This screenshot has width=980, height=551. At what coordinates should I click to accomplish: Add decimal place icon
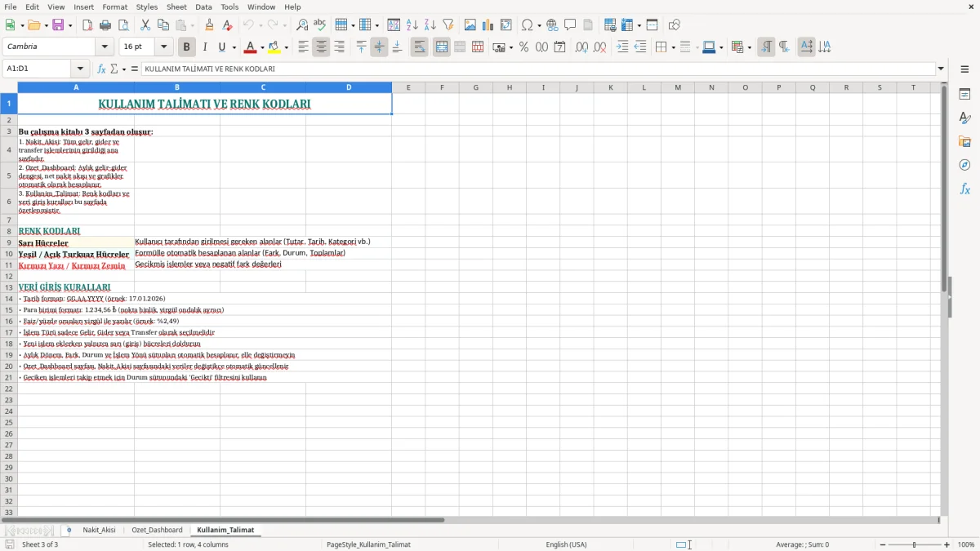coord(581,47)
